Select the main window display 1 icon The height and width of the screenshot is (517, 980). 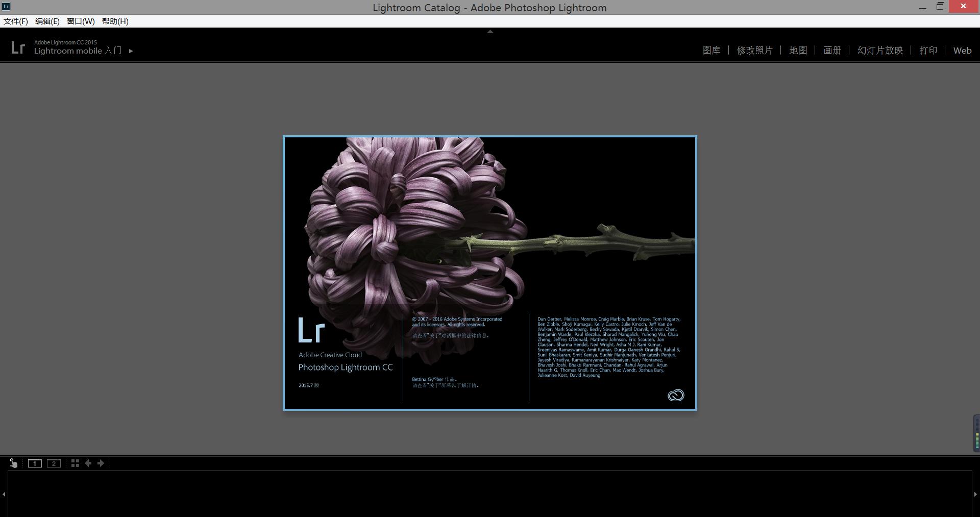pos(35,463)
